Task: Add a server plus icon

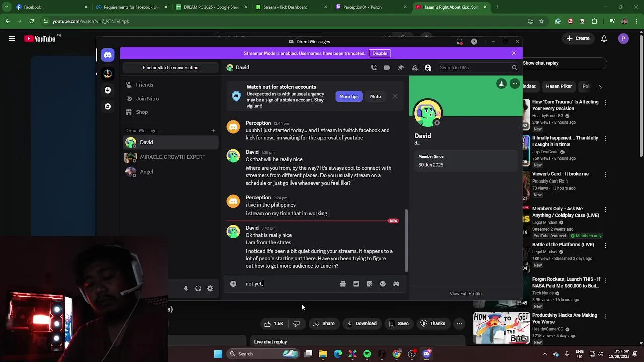Action: (x=108, y=90)
